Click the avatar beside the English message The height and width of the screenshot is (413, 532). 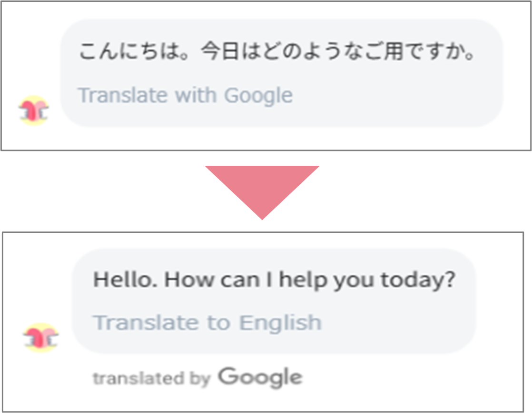point(40,337)
